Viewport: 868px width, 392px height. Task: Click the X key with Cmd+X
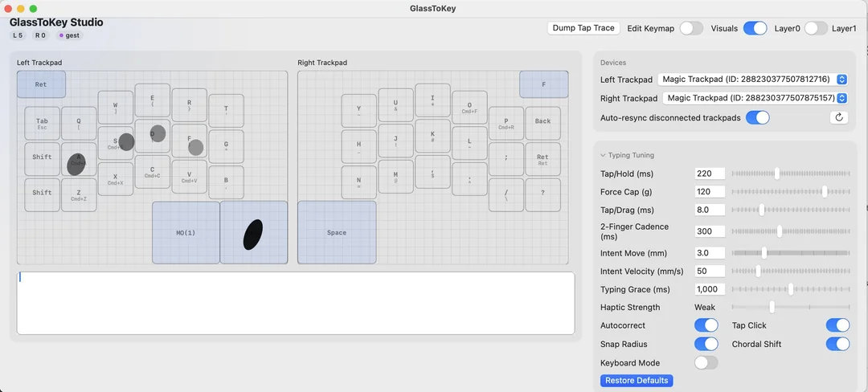click(x=115, y=179)
